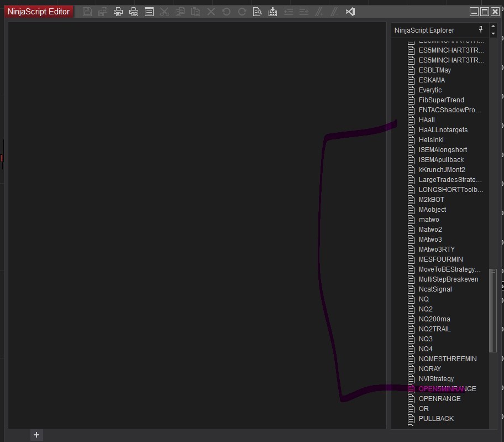Click the Explorer vertical scrollbar thumb
504x442 pixels.
[x=493, y=310]
